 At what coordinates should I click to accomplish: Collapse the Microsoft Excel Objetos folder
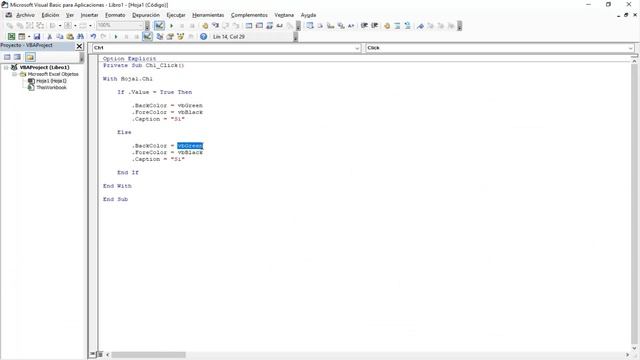tap(14, 74)
